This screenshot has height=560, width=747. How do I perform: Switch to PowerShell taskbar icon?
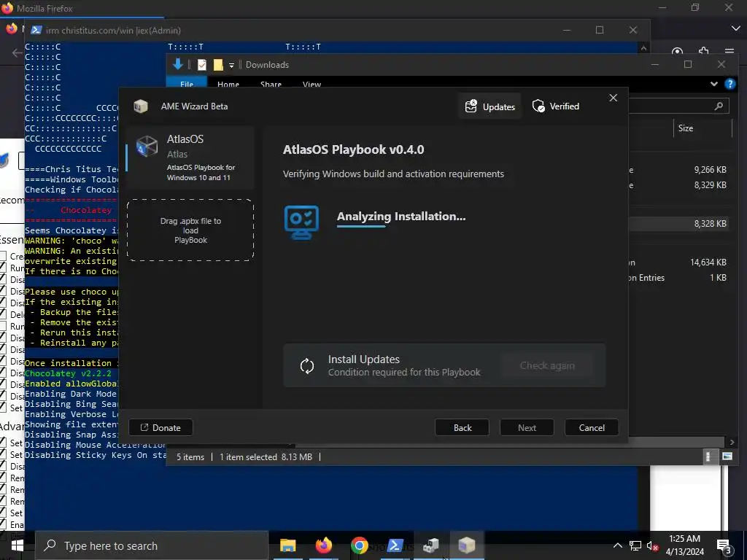click(395, 545)
